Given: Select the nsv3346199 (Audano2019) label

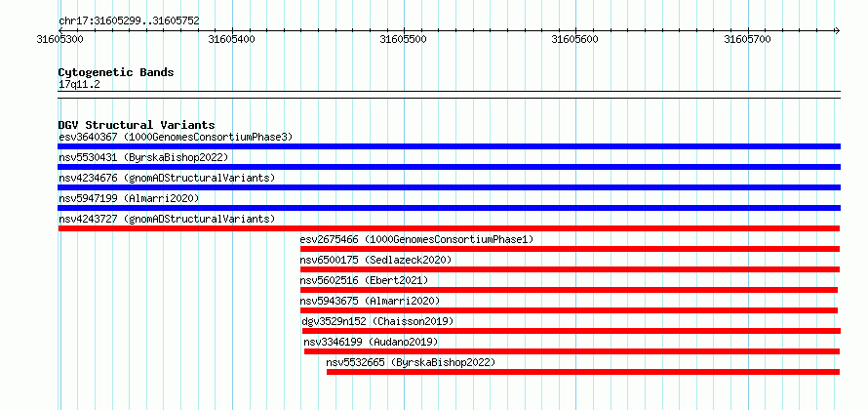Looking at the screenshot, I should coord(371,342).
